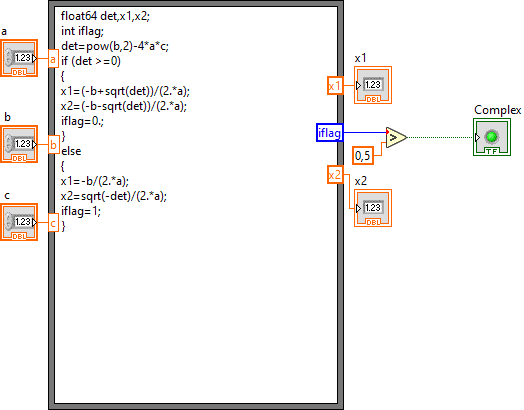Viewport: 524px width, 410px height.
Task: Click the green dotted wire to Complex indicator
Action: coord(440,137)
